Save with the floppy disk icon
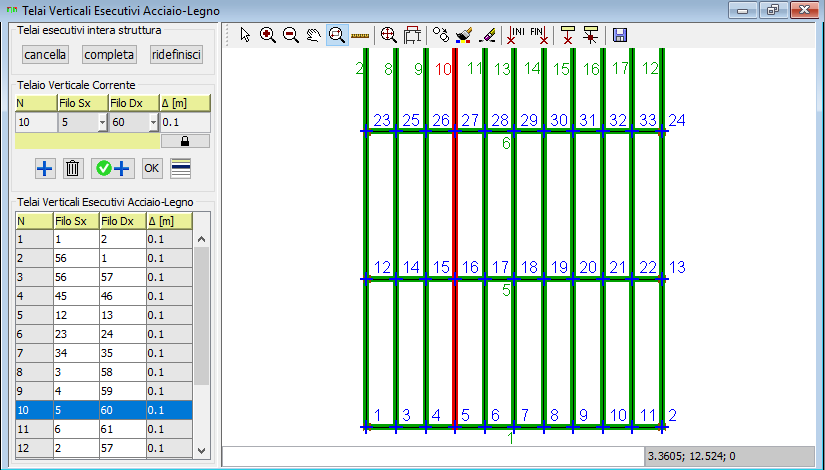 click(620, 35)
